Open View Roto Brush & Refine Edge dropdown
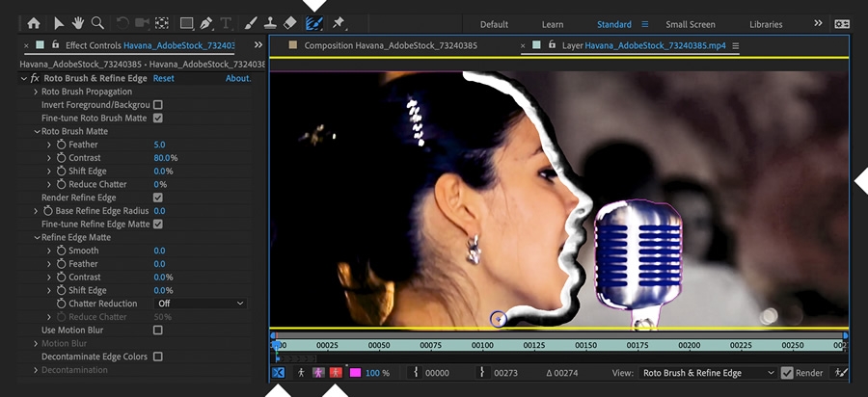Image resolution: width=868 pixels, height=397 pixels. [708, 373]
